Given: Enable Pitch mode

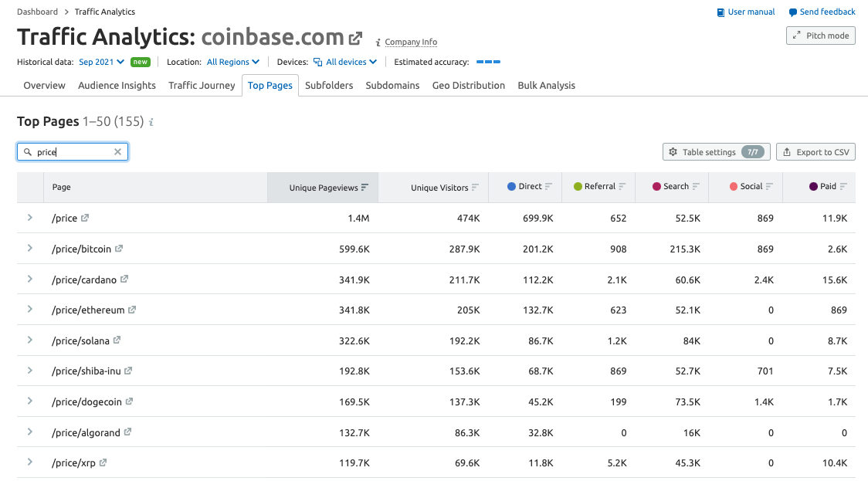Looking at the screenshot, I should coord(821,36).
